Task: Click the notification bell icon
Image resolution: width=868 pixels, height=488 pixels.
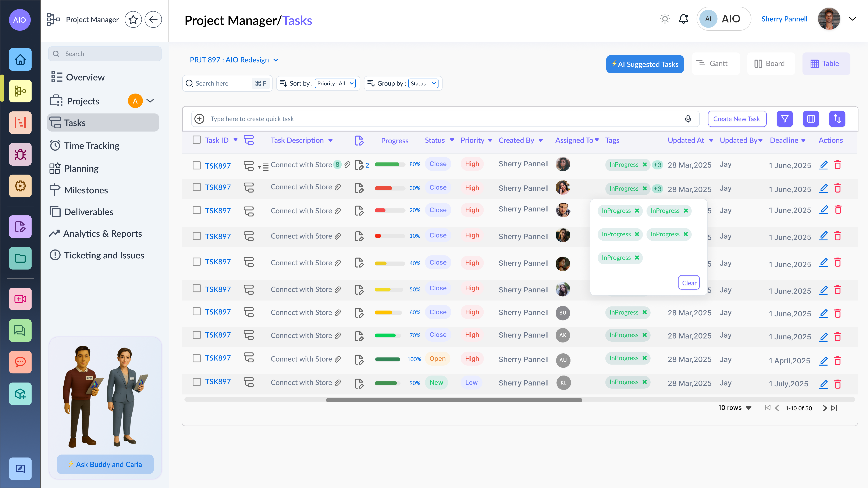Action: pyautogui.click(x=683, y=19)
